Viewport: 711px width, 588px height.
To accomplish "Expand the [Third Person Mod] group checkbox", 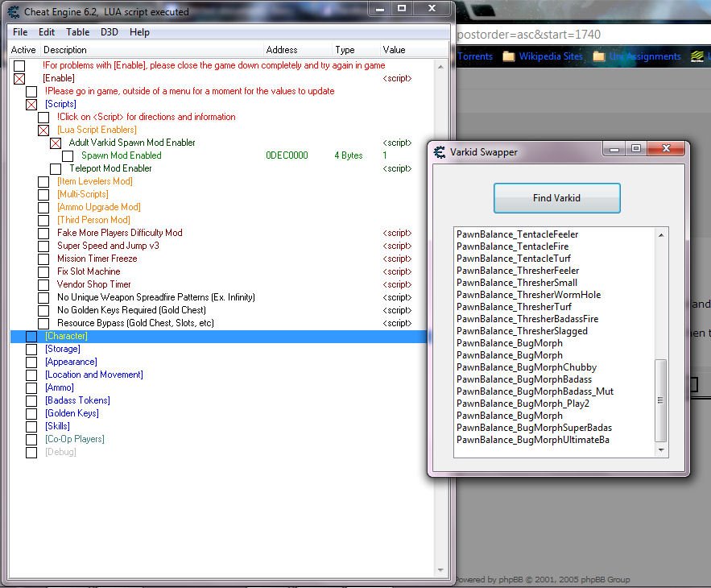I will (43, 221).
